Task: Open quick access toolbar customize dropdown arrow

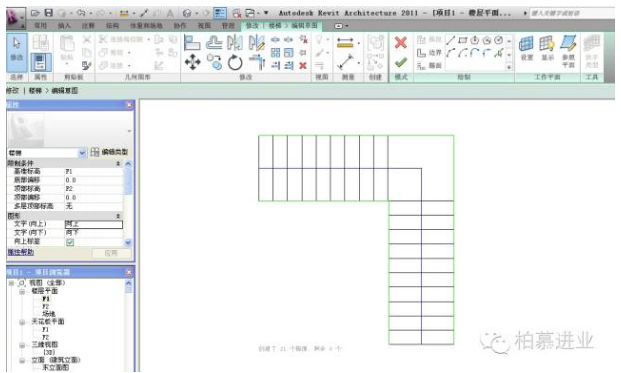Action: click(x=266, y=13)
